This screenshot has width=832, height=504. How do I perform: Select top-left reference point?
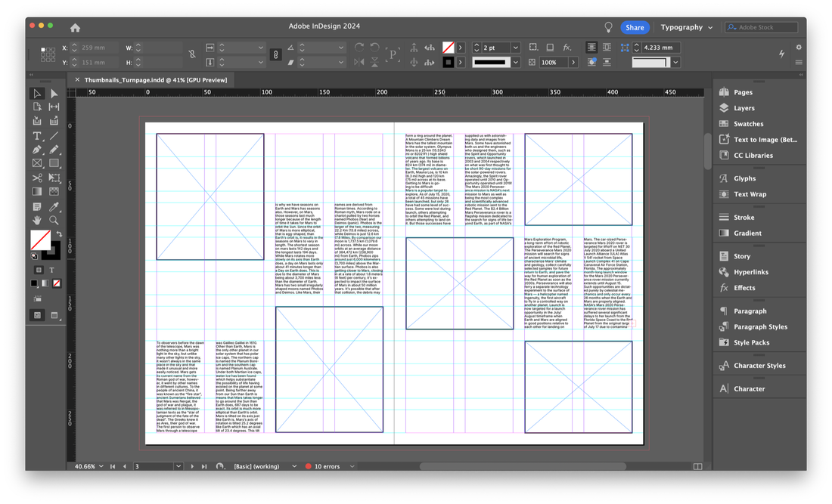tap(42, 49)
